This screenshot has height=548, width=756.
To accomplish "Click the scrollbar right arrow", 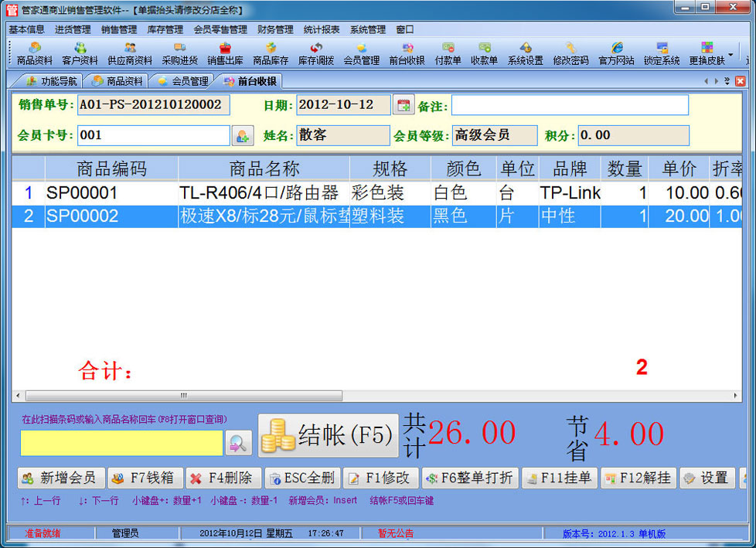I will (735, 396).
